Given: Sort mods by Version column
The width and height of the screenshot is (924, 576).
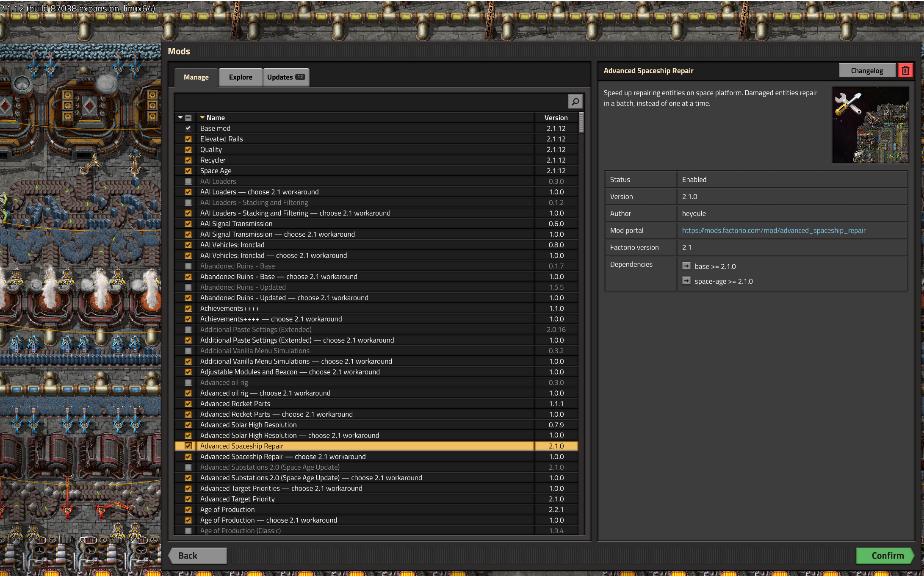Looking at the screenshot, I should 556,118.
